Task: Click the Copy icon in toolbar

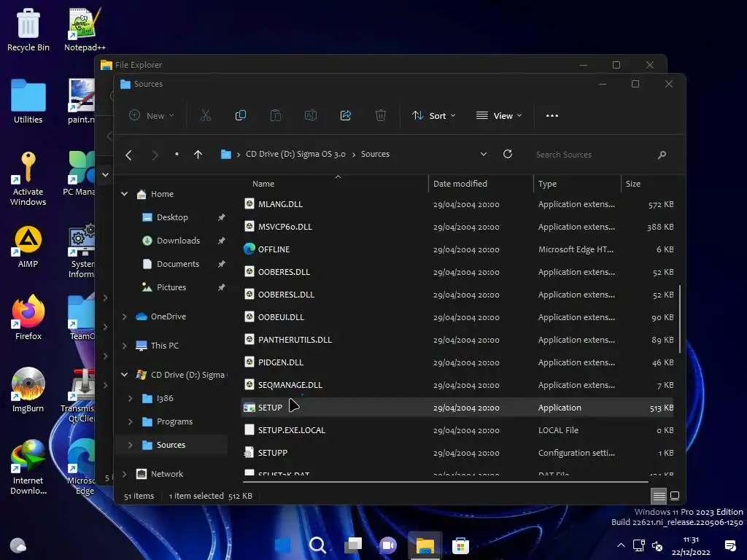Action: tap(241, 115)
